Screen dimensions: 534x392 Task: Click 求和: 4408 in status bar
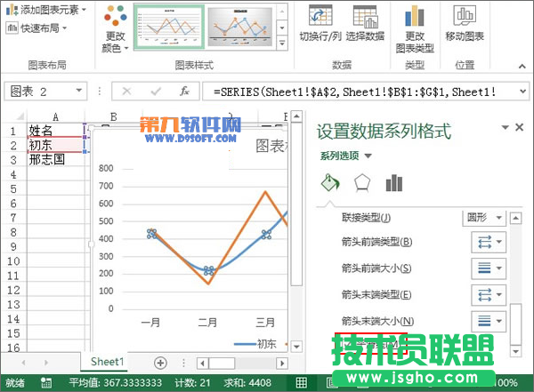247,383
